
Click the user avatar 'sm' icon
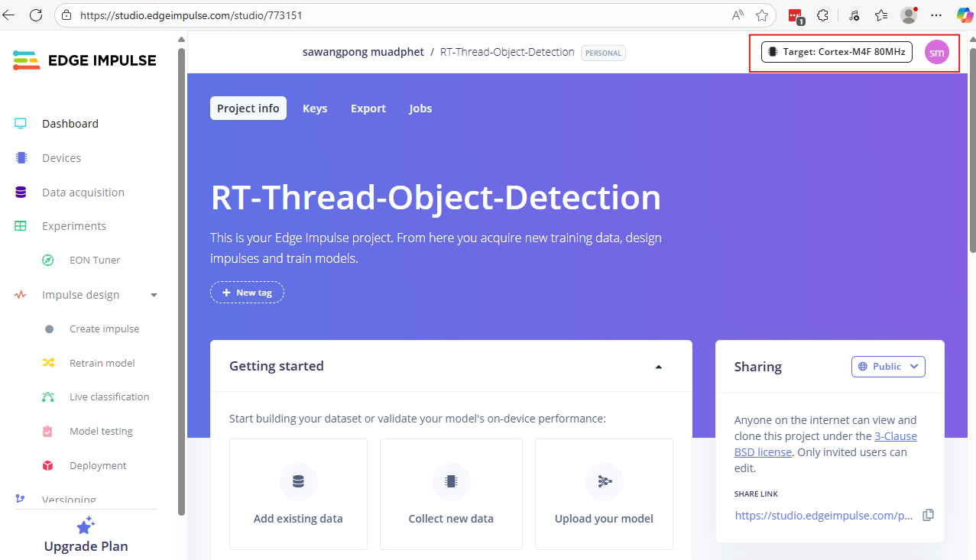(936, 52)
